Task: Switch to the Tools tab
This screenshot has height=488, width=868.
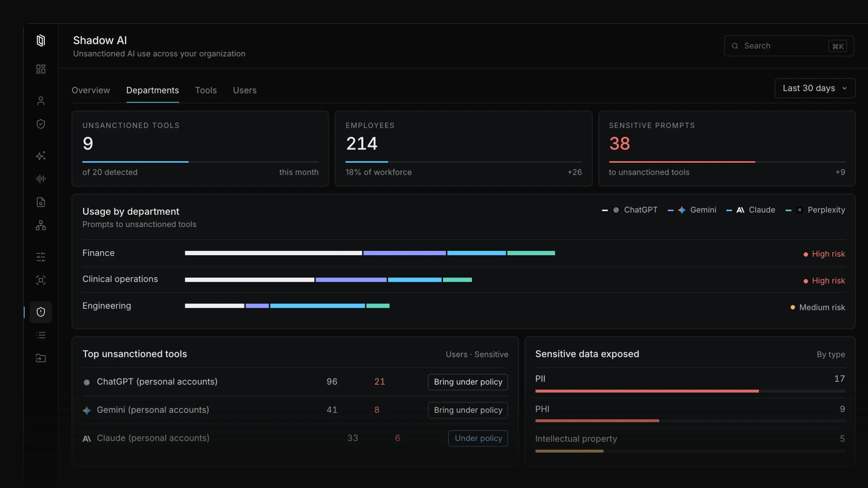Action: click(206, 90)
